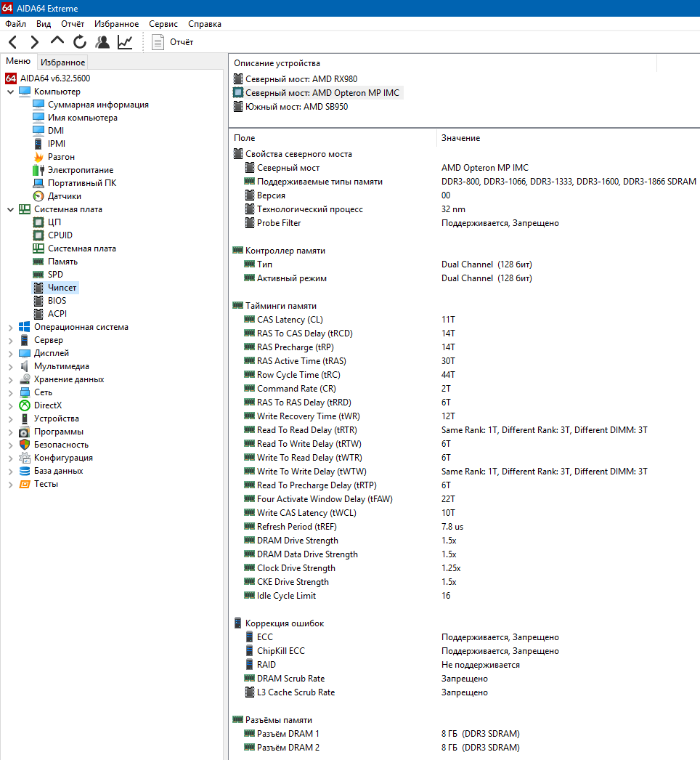
Task: Switch to the Избранное tab in sidebar
Action: click(62, 62)
